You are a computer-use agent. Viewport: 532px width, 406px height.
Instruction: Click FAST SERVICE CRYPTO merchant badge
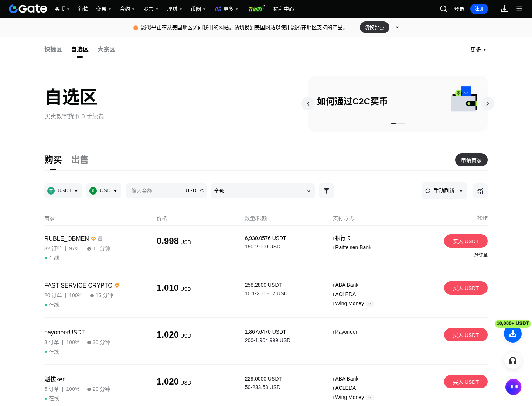[x=117, y=285]
